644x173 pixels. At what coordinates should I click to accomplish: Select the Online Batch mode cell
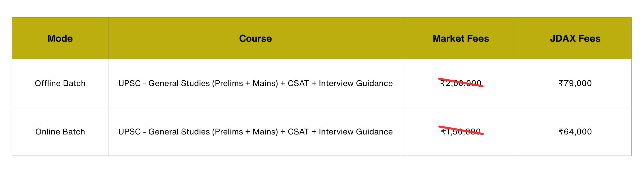coord(60,132)
